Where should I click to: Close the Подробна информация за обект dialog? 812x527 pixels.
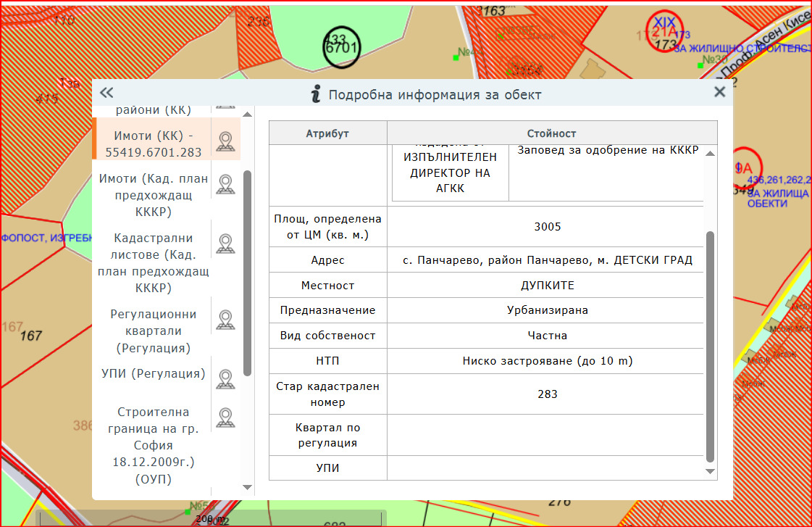pyautogui.click(x=719, y=92)
